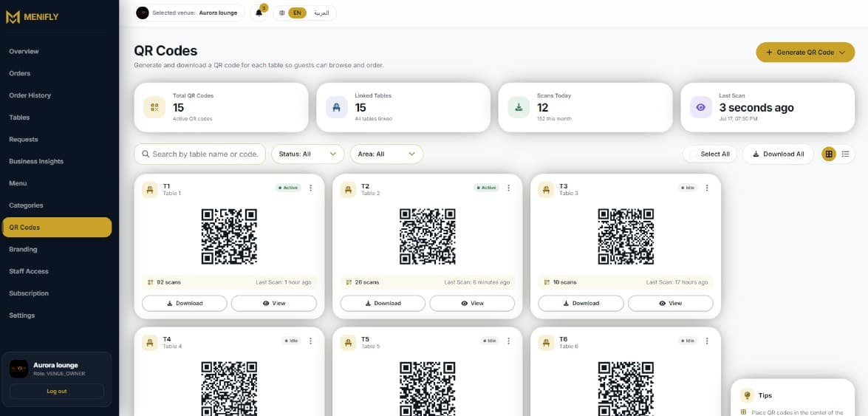Click the T4 table chair icon

pyautogui.click(x=149, y=343)
